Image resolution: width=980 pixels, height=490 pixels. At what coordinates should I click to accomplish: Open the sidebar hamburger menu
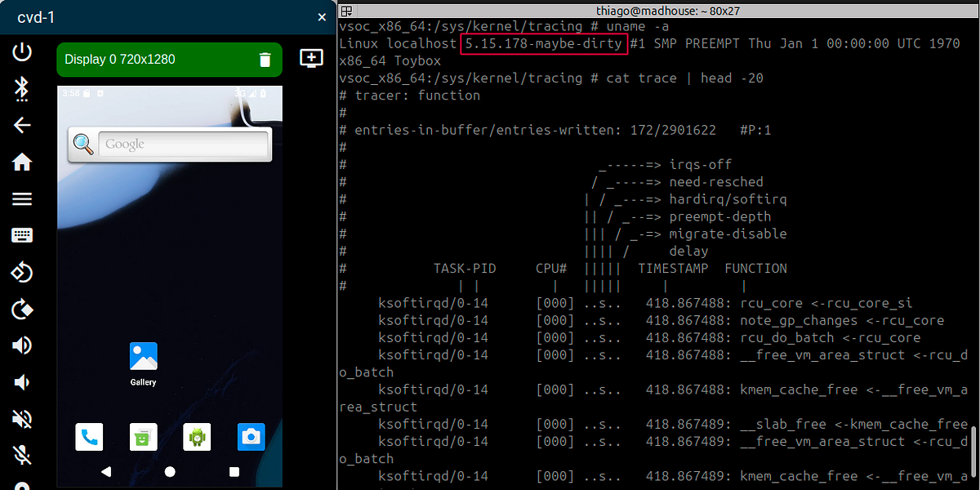(22, 198)
